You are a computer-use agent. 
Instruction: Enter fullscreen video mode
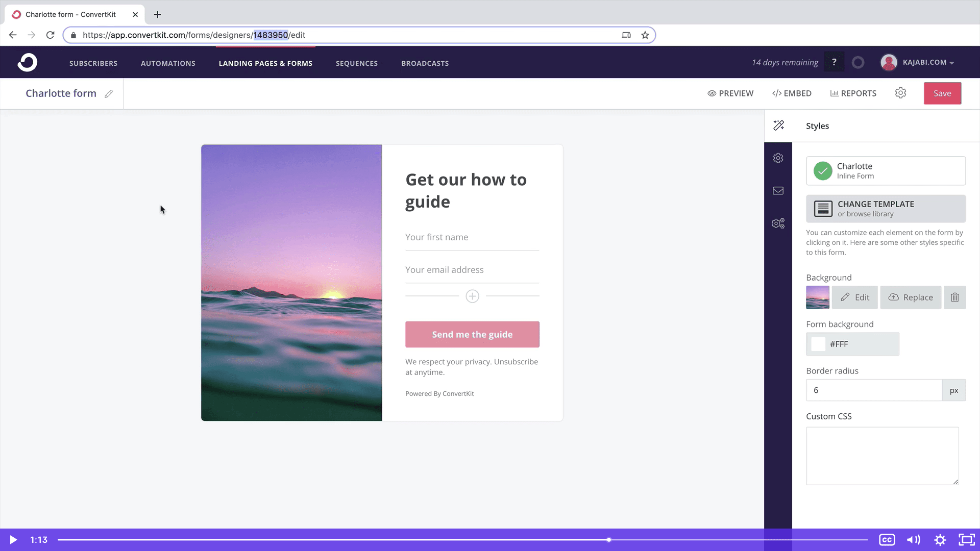(967, 540)
